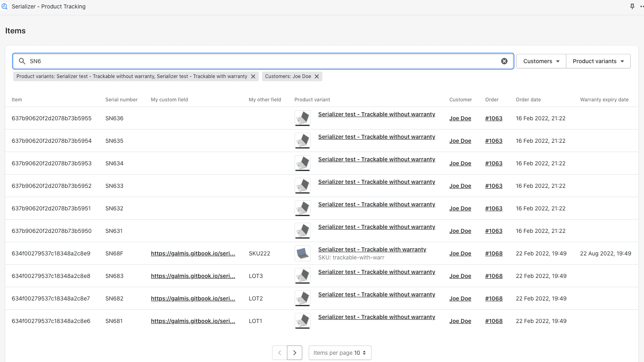Open order #1063 for item SN636
The image size is (644, 362).
(493, 118)
